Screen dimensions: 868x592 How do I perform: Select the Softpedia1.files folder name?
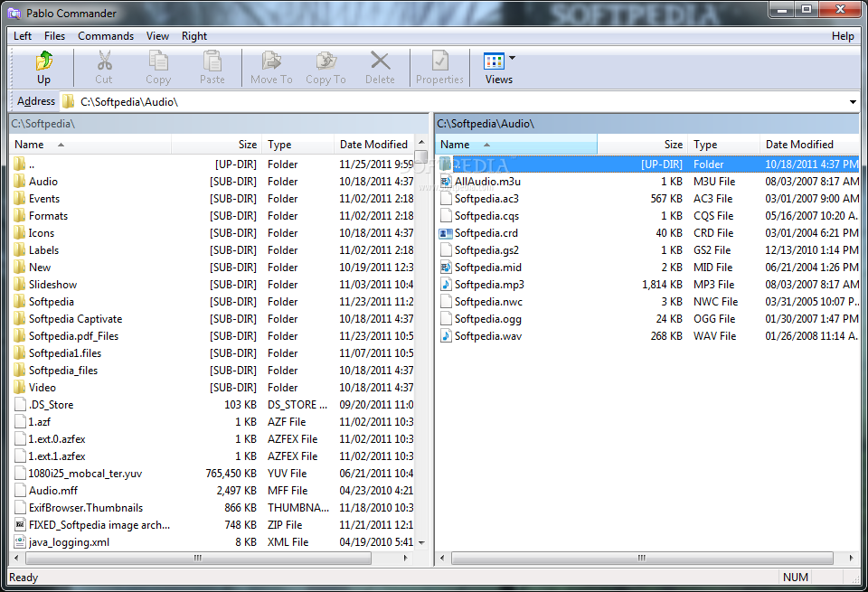(x=65, y=353)
